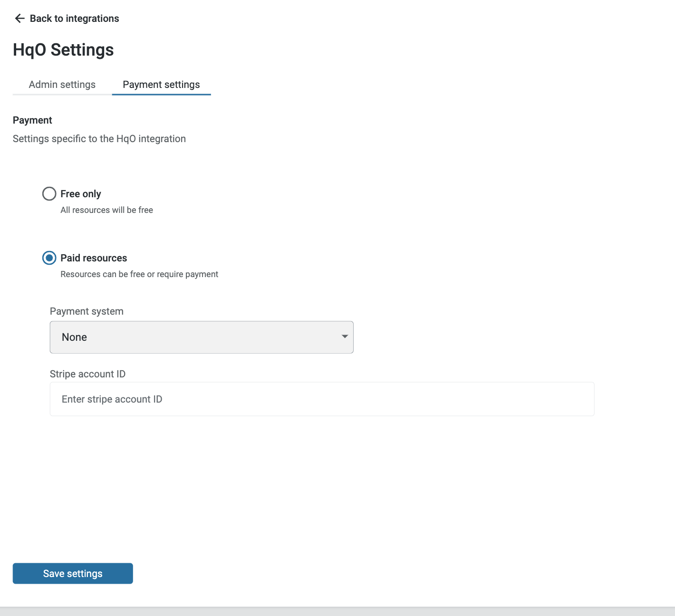Click the back arrow icon

19,19
